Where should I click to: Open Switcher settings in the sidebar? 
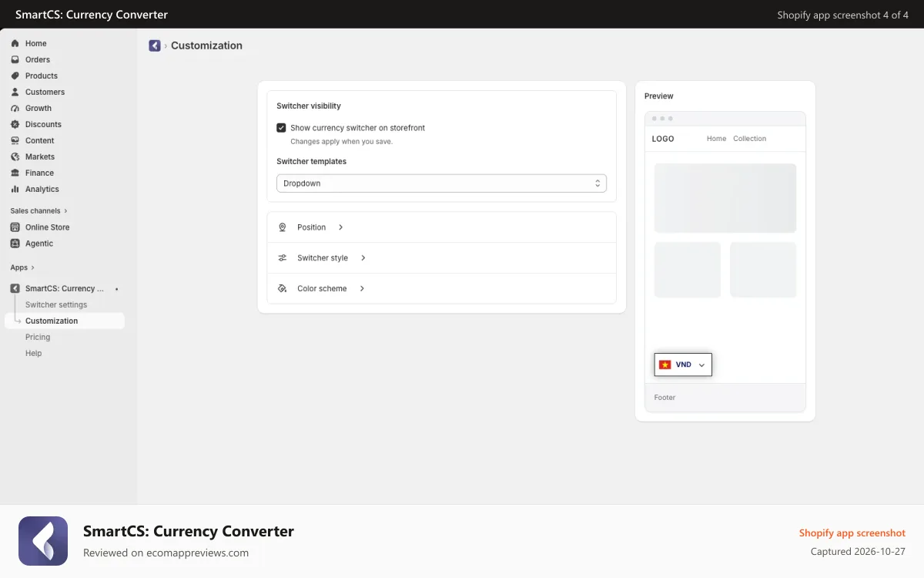[56, 304]
